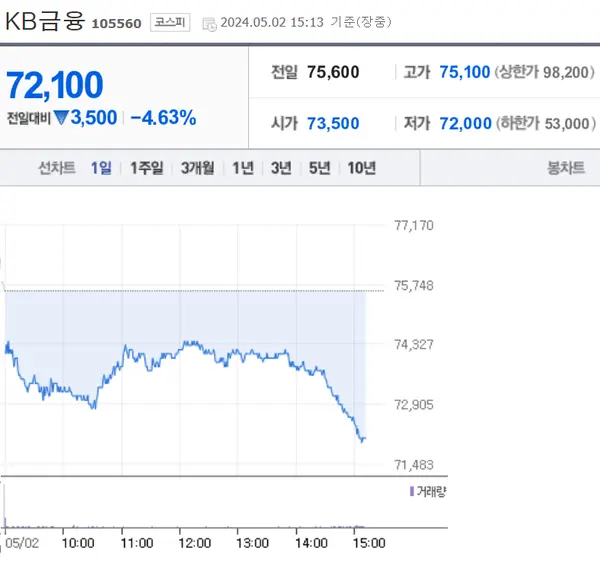
Task: Switch chart to the 3년 period
Action: click(x=281, y=168)
